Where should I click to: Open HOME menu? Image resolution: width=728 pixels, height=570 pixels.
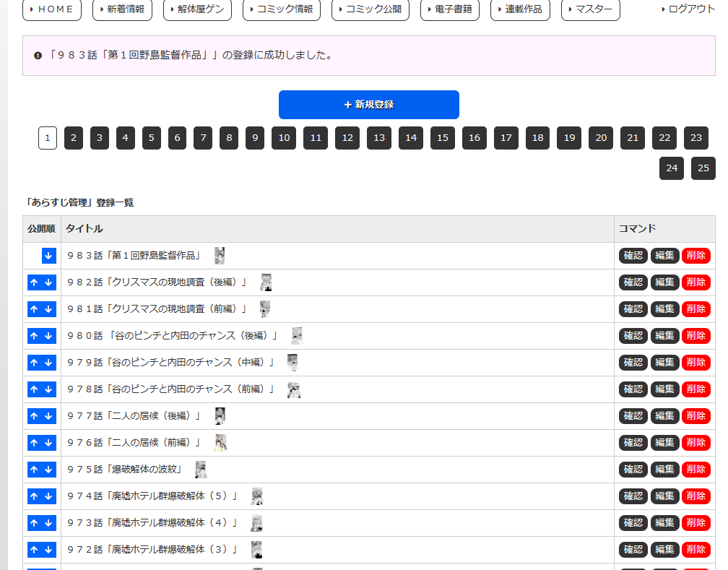click(52, 9)
